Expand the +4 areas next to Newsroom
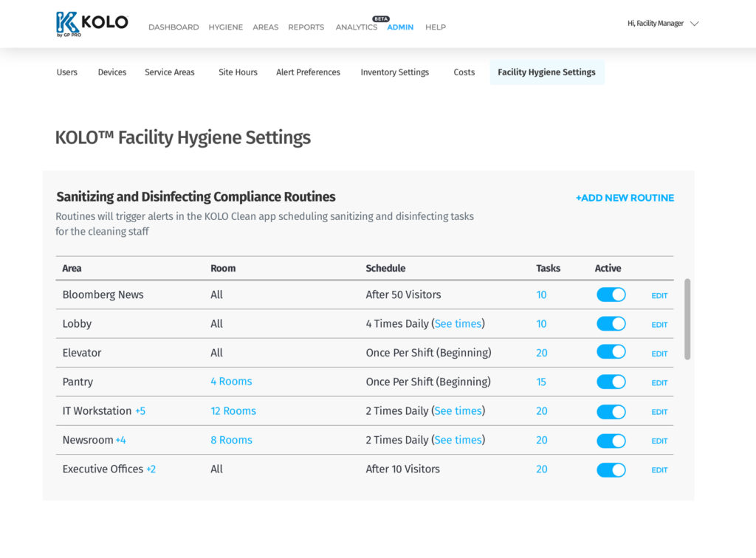The height and width of the screenshot is (558, 756). coord(121,440)
